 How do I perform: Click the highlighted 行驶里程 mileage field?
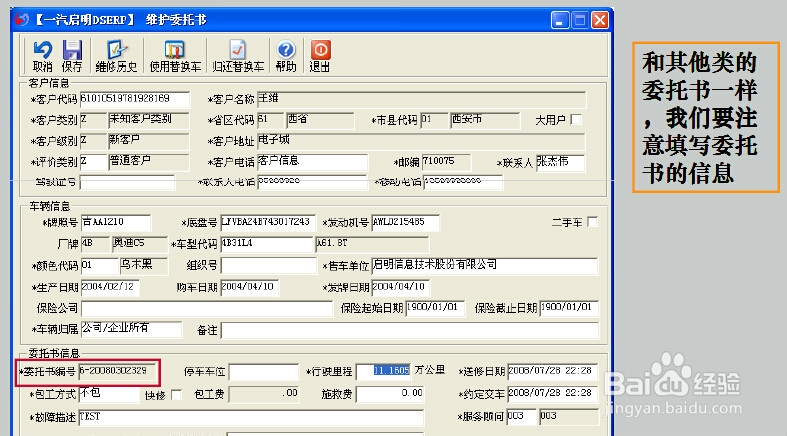coord(383,372)
